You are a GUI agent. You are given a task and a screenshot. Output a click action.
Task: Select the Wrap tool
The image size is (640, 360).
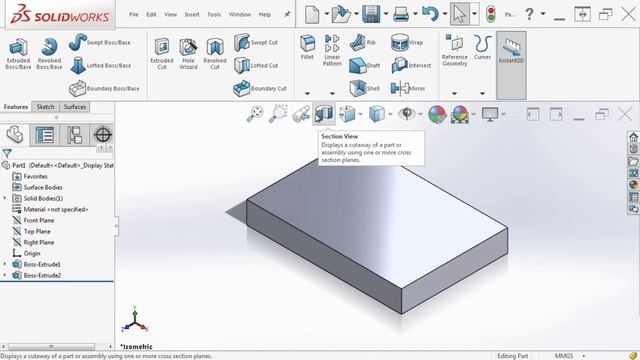pos(407,42)
